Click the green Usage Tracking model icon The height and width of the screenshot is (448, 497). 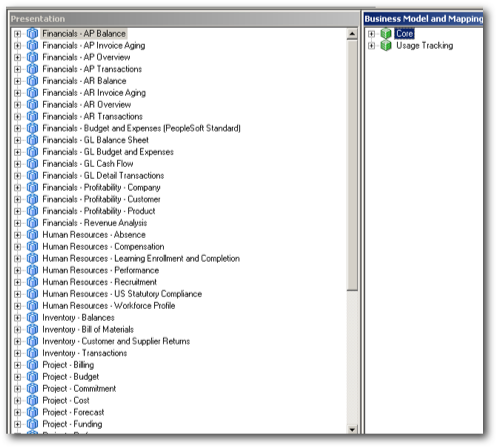[x=386, y=45]
